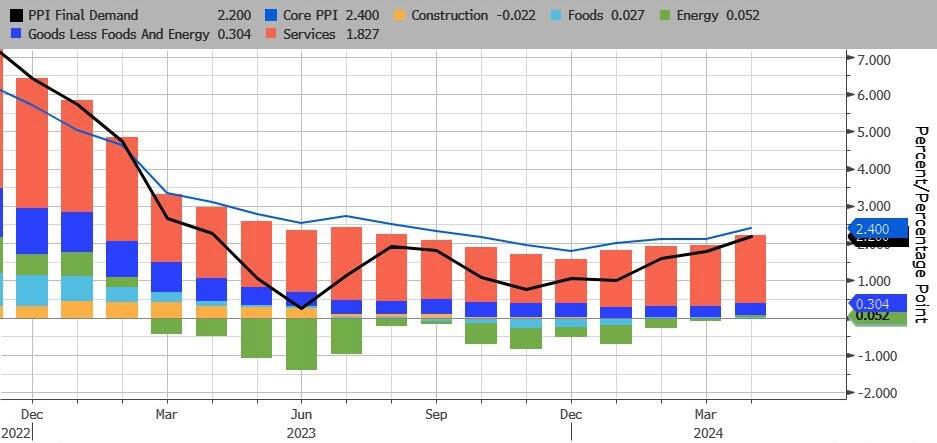Select the Construction legend label

[x=449, y=15]
